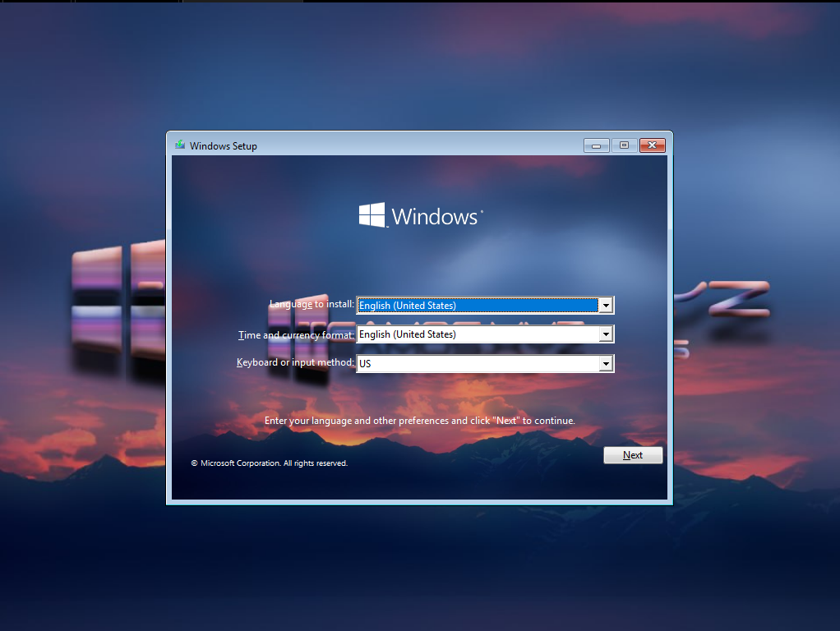Click the 'Language to install:' label
Screen dimensions: 840x631
tap(312, 304)
